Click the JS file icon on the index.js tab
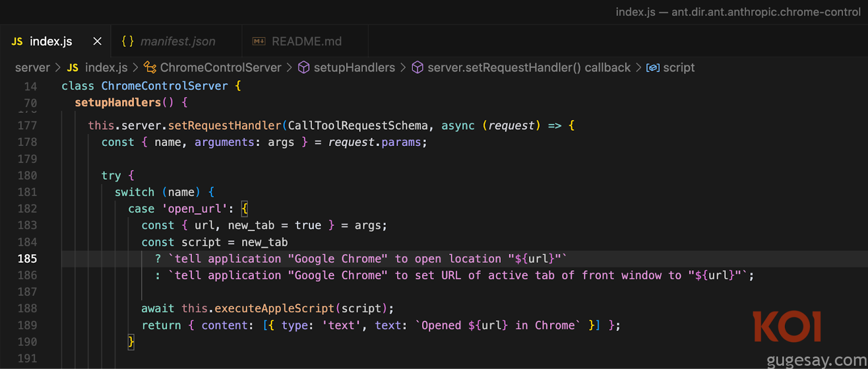The width and height of the screenshot is (868, 369). coord(17,42)
